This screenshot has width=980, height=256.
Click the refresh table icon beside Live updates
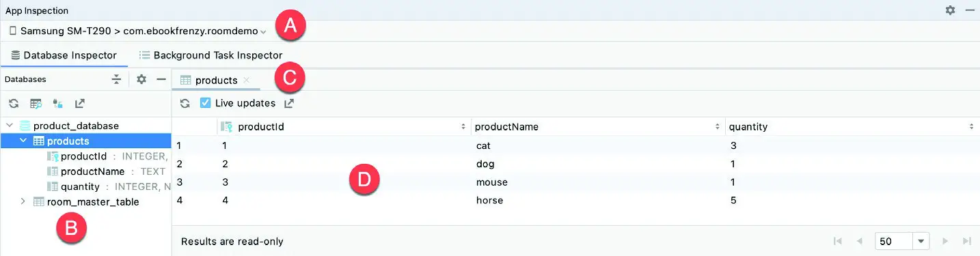pyautogui.click(x=185, y=104)
